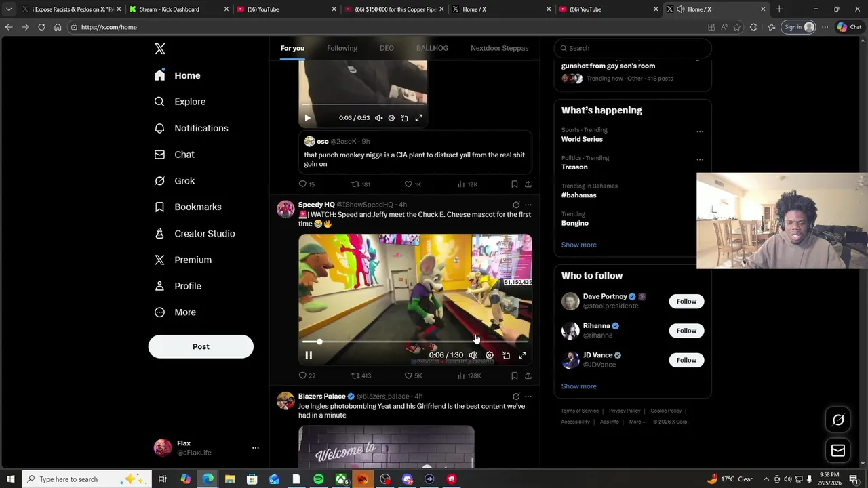Switch to the DEO tab
Image resolution: width=868 pixels, height=488 pixels.
point(387,48)
